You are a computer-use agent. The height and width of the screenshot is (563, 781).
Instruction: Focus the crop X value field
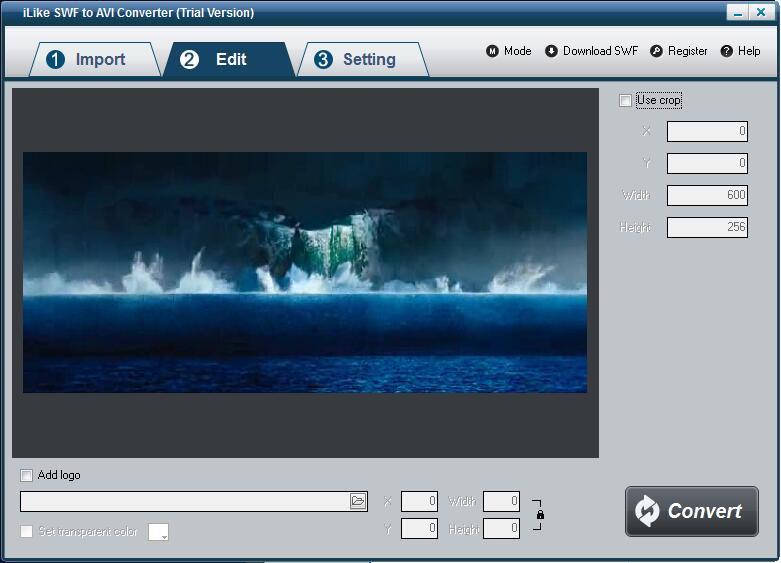(x=707, y=132)
